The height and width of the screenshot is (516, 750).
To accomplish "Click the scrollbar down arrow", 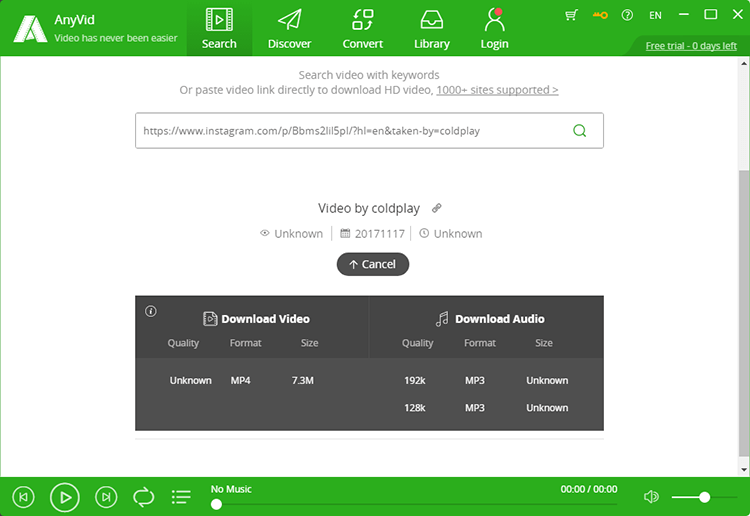I will click(744, 470).
